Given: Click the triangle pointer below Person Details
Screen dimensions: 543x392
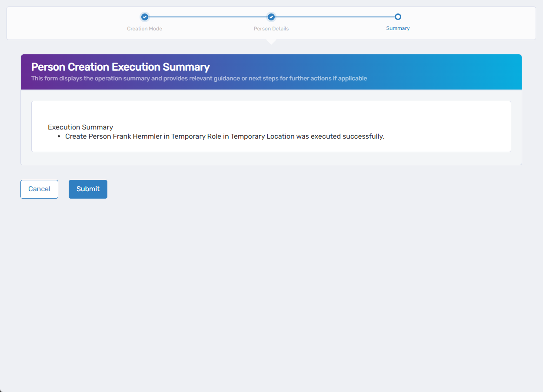Looking at the screenshot, I should tap(271, 42).
